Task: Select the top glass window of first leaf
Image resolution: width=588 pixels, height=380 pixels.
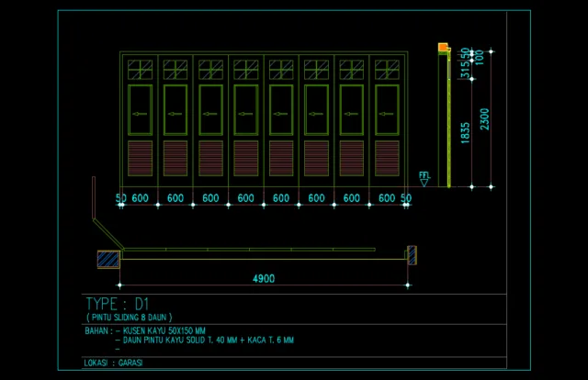Action: coord(140,70)
